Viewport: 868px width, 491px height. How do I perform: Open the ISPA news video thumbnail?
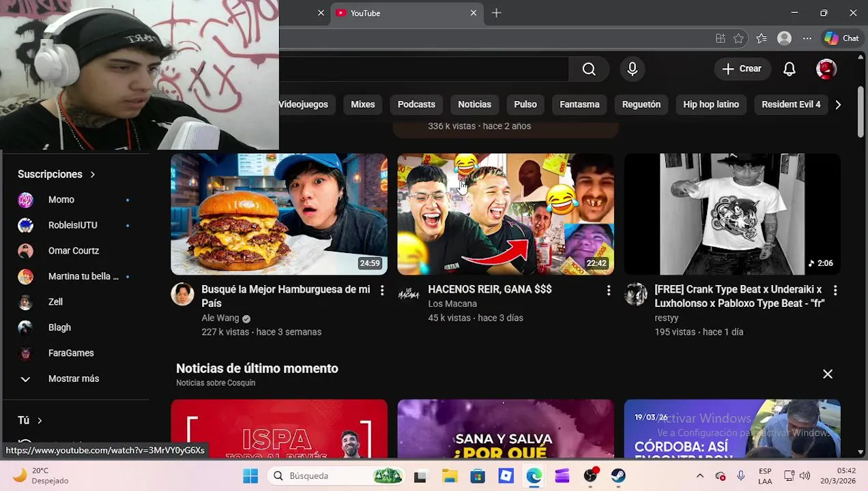pos(279,428)
